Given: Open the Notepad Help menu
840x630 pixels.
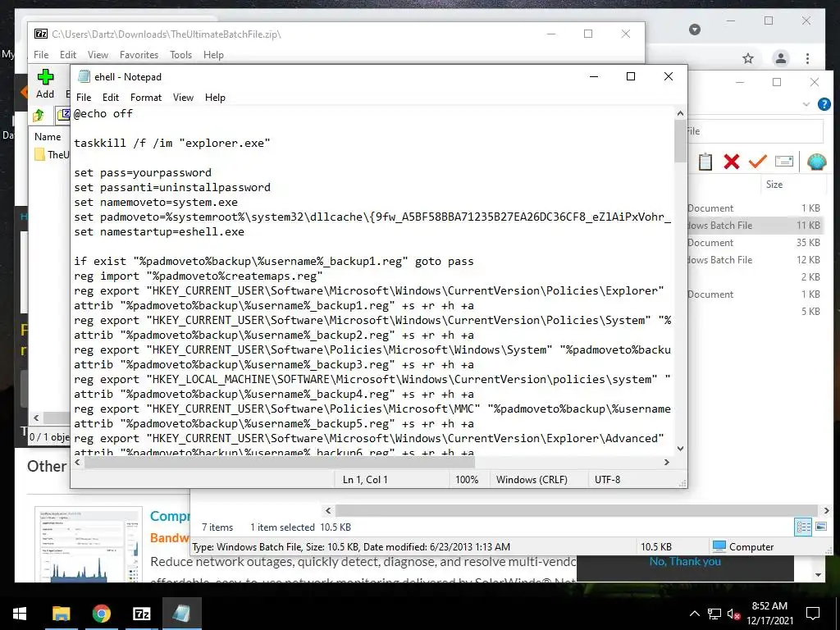Looking at the screenshot, I should (x=215, y=98).
